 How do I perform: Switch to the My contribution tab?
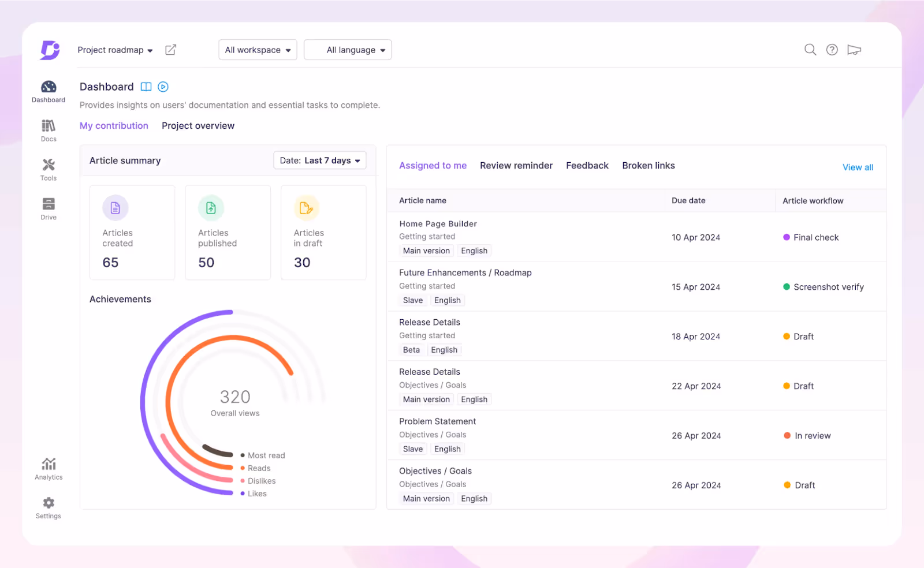114,126
